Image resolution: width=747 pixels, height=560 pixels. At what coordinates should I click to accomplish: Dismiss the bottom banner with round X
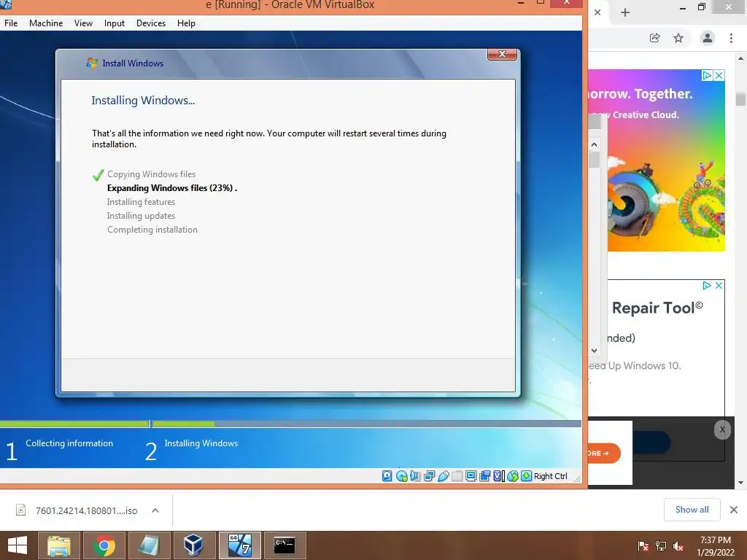coord(722,429)
